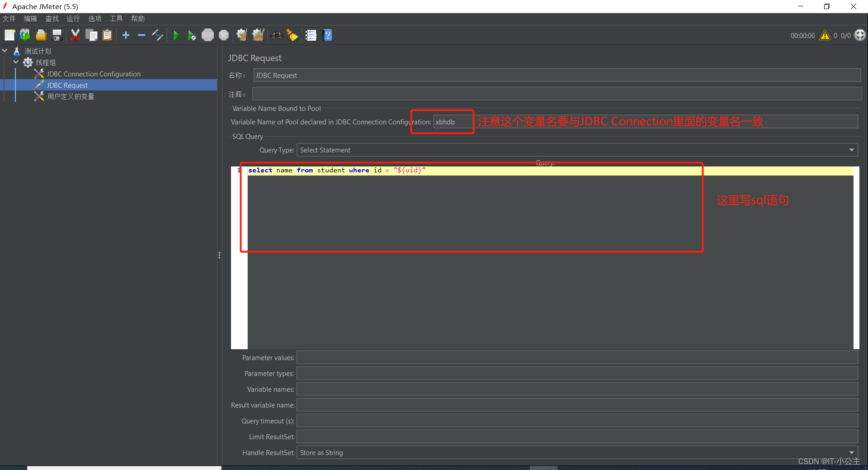Click the elapsed time 00:00:00 display
Image resolution: width=868 pixels, height=470 pixels.
(802, 36)
